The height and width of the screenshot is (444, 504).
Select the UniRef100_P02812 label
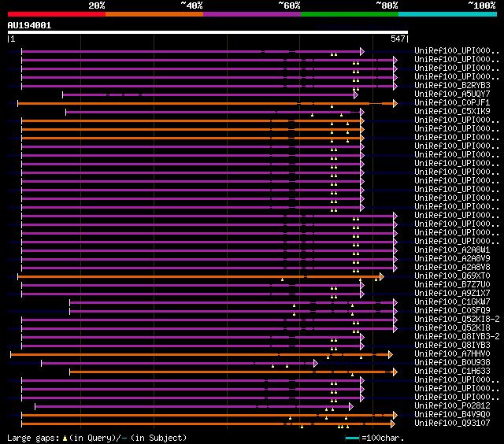click(452, 406)
